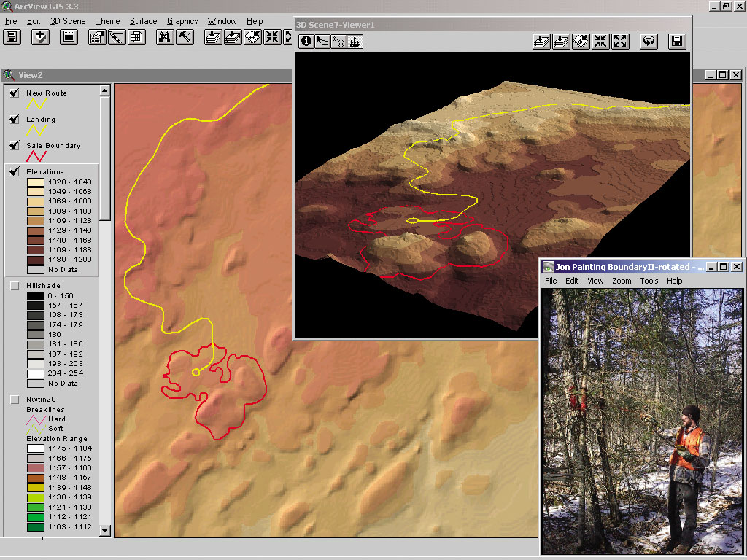The height and width of the screenshot is (560, 747).
Task: Click the greyed selection tool in 3D viewer
Action: tap(338, 42)
